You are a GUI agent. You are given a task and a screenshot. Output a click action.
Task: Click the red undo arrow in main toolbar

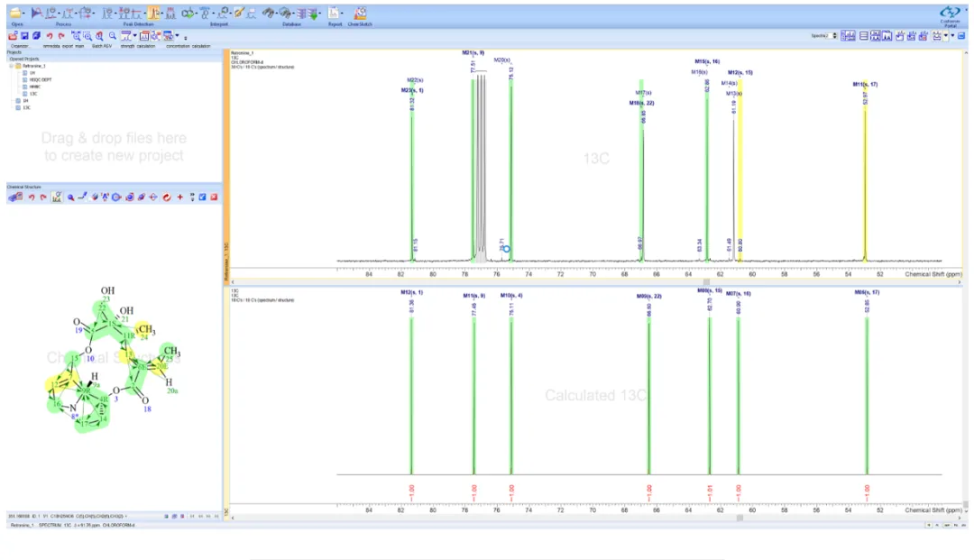pyautogui.click(x=49, y=36)
